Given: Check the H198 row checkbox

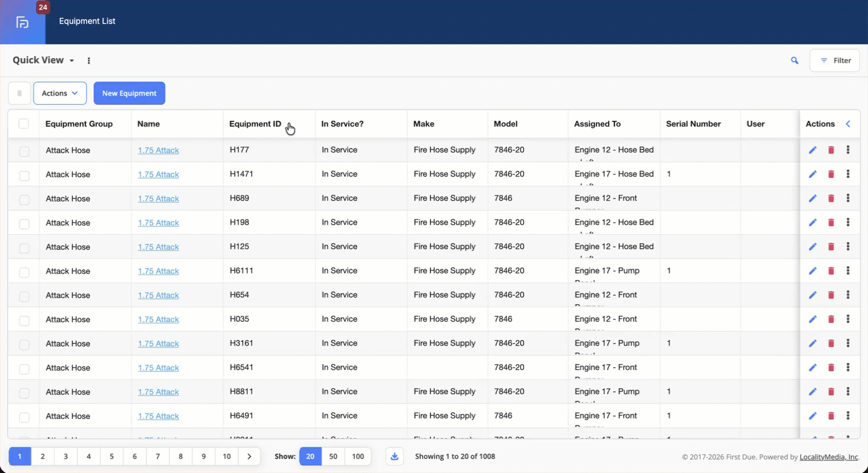Looking at the screenshot, I should coord(24,224).
